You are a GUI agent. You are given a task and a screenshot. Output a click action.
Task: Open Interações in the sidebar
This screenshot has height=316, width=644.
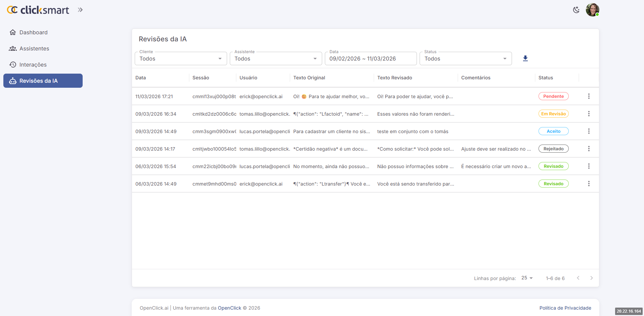[33, 65]
